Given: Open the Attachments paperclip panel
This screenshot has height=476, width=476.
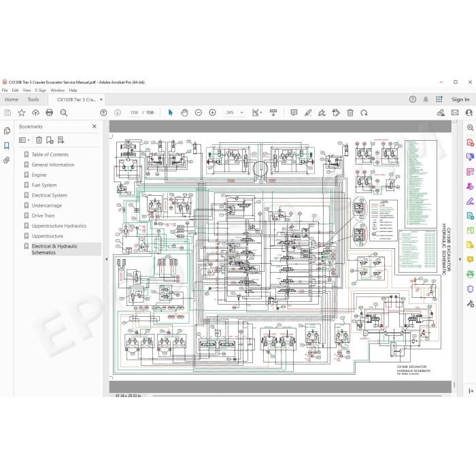Looking at the screenshot, I should click(x=7, y=160).
